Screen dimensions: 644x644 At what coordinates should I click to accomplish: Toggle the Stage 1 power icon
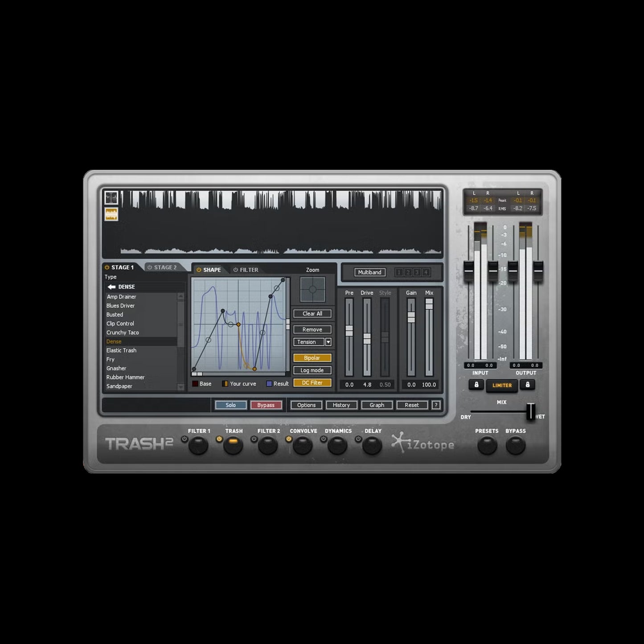[x=107, y=267]
